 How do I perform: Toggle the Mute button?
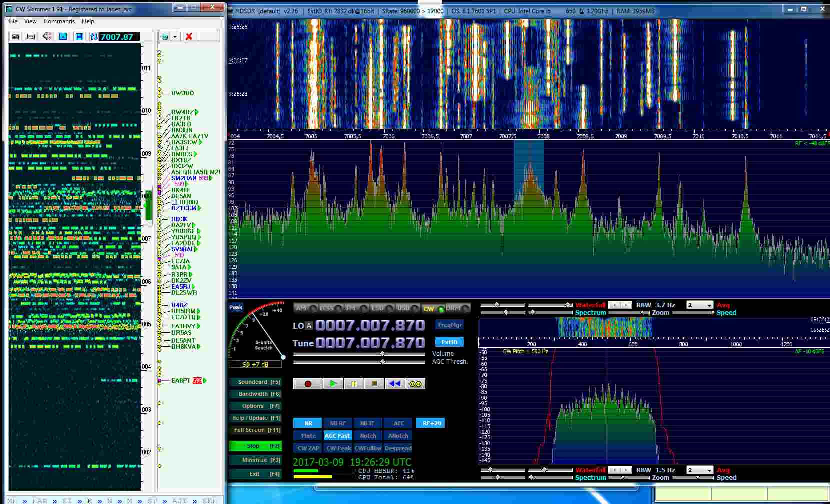pos(308,436)
